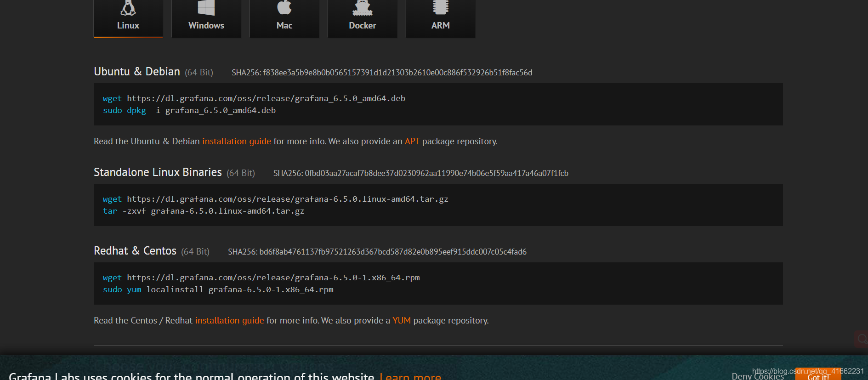Switch to the Docker tab label
The width and height of the screenshot is (868, 380).
pos(363,26)
